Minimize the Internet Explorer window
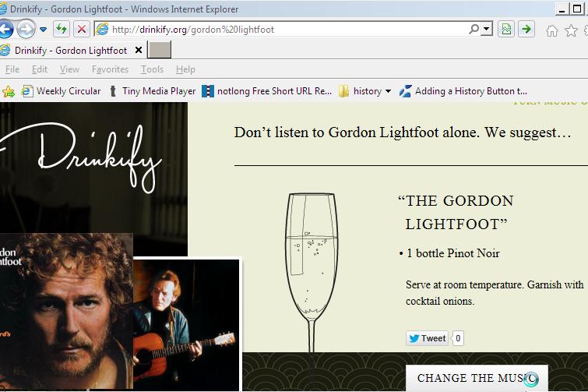588x392 pixels. (562, 9)
